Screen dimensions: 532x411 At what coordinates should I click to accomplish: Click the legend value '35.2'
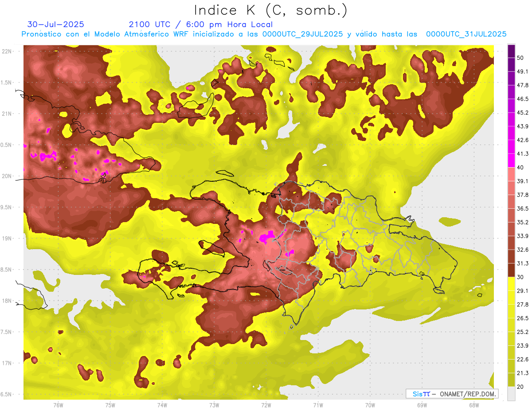(x=523, y=222)
